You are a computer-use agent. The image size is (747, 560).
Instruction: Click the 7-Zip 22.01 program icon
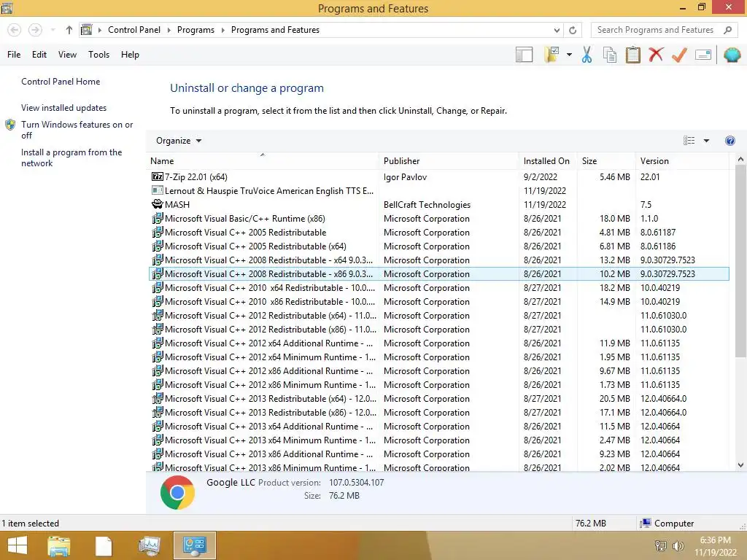click(158, 176)
